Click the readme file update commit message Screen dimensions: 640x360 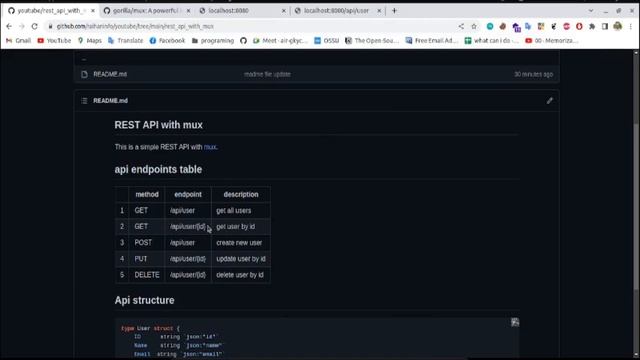(x=267, y=74)
